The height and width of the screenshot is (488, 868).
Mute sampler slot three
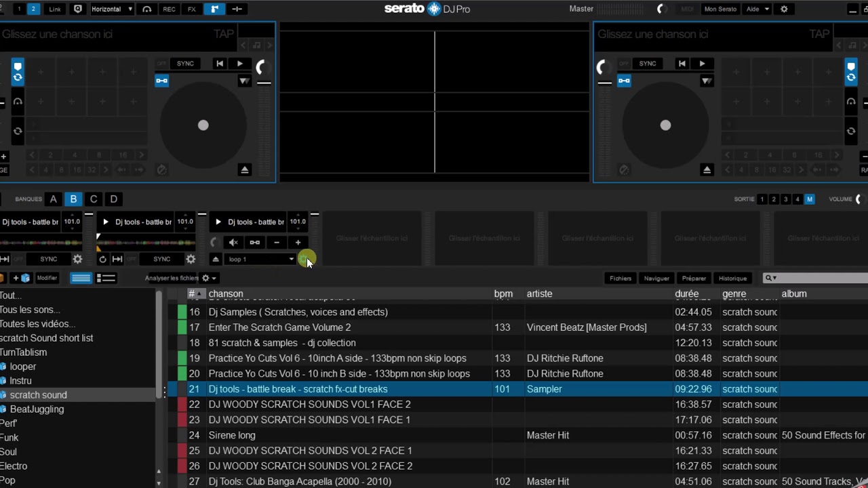click(233, 242)
